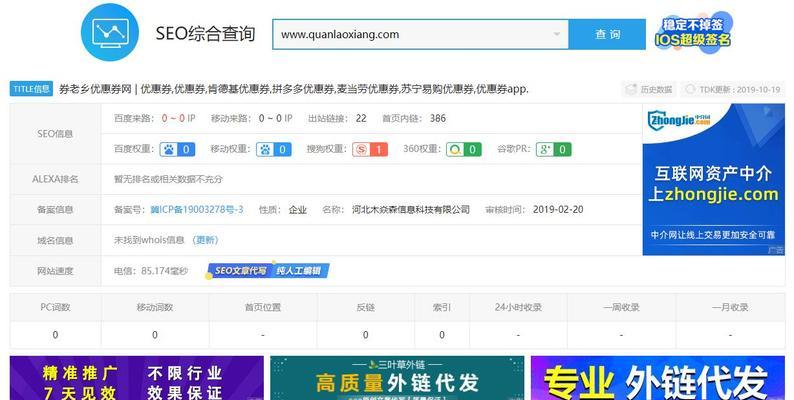Open the 专业外链代发 banner ad

(658, 378)
